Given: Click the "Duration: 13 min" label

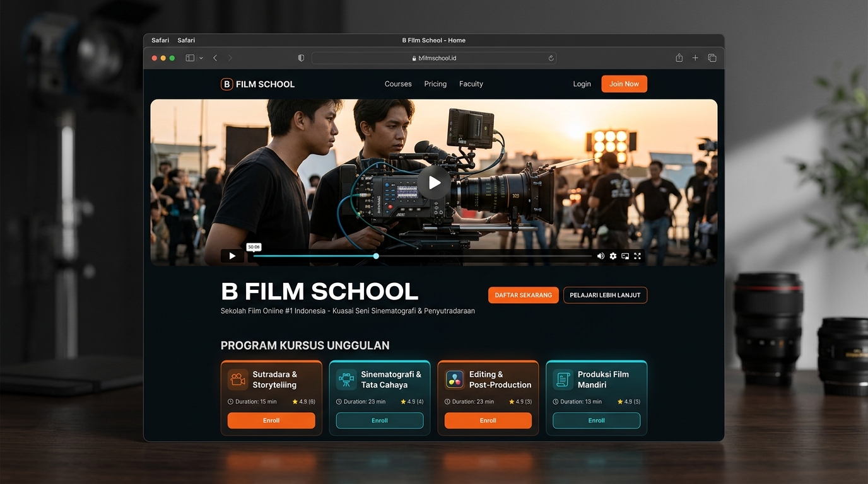Looking at the screenshot, I should coord(578,401).
